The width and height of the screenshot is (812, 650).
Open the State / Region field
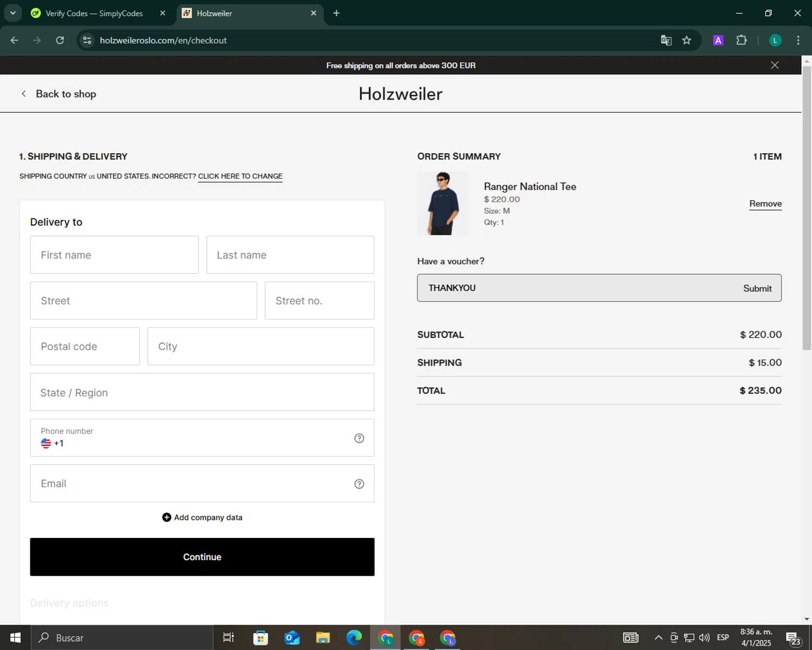coord(202,392)
